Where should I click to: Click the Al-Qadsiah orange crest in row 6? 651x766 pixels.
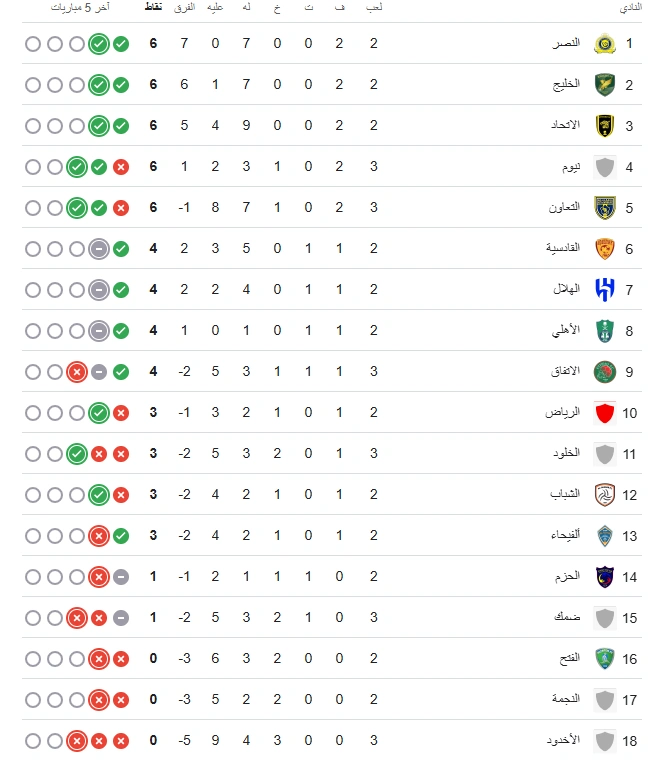click(605, 249)
